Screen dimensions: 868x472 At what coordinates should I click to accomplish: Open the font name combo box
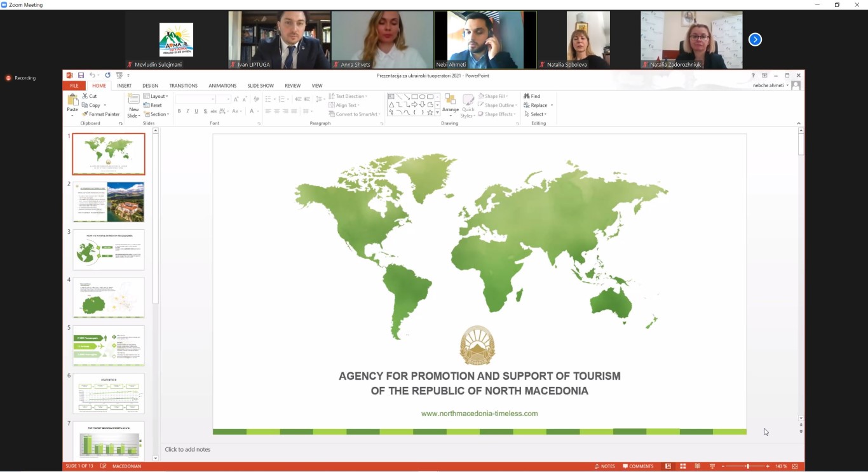point(195,99)
